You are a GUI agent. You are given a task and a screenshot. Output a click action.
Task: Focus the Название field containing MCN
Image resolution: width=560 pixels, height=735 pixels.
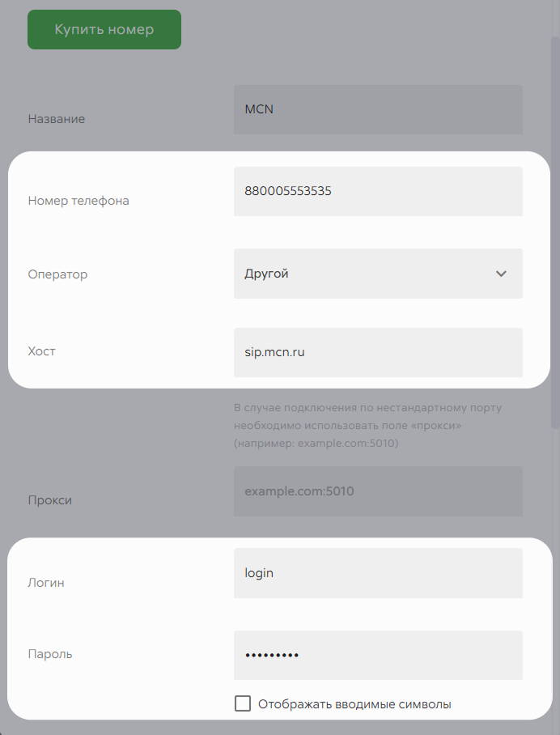378,110
